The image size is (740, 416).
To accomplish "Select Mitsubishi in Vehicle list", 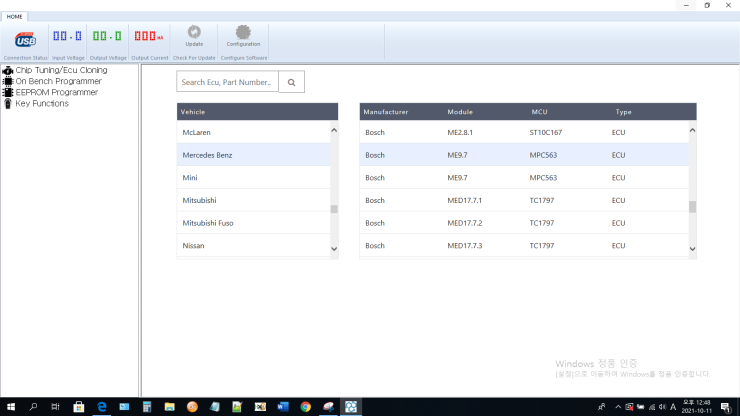I will pos(253,200).
